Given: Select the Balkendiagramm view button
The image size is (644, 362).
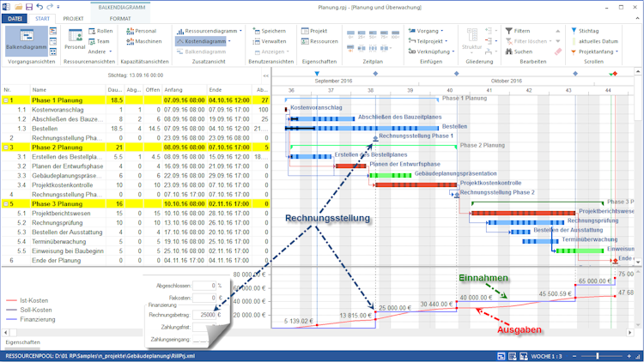Looking at the screenshot, I should (27, 40).
